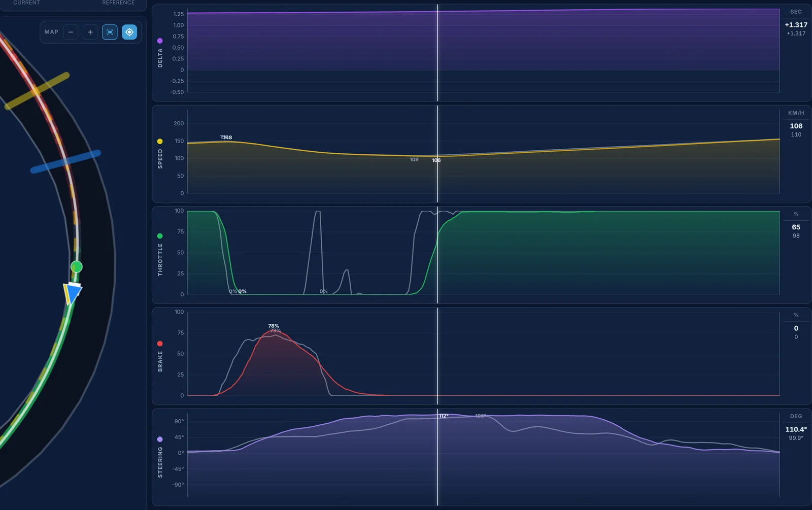The width and height of the screenshot is (812, 510).
Task: Click the blue car arrow on track map
Action: pyautogui.click(x=73, y=293)
